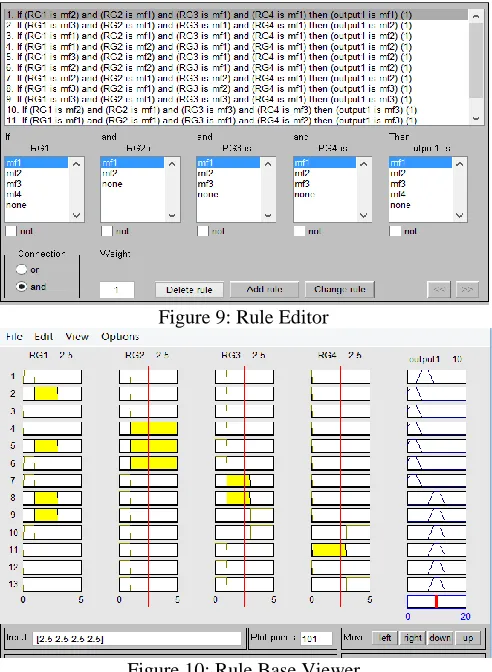Select the and connection radio button

[x=21, y=286]
